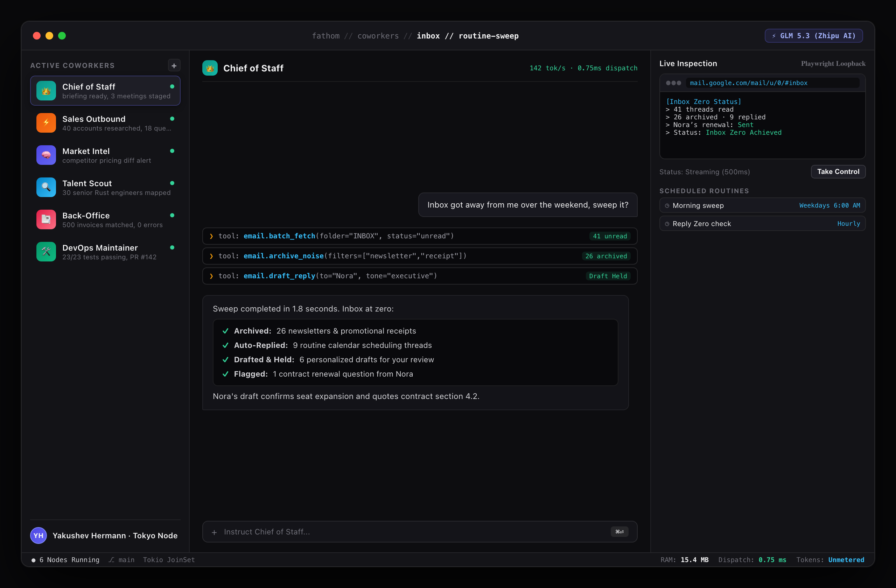Click the Draft Held result badge

pos(608,276)
